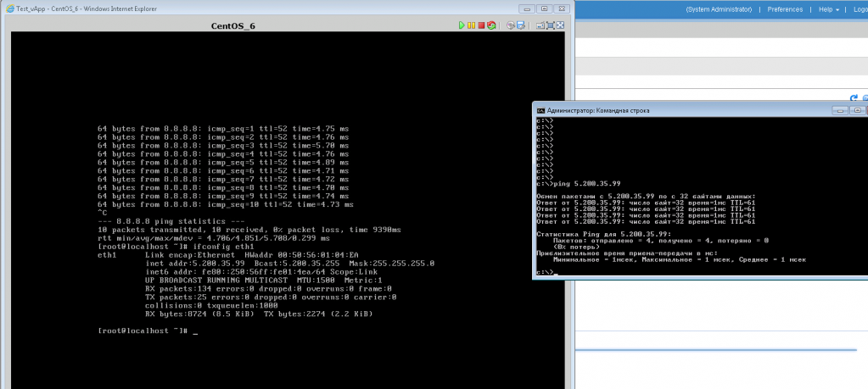Close the Internet Explorer console window
868x389 pixels.
pyautogui.click(x=562, y=8)
